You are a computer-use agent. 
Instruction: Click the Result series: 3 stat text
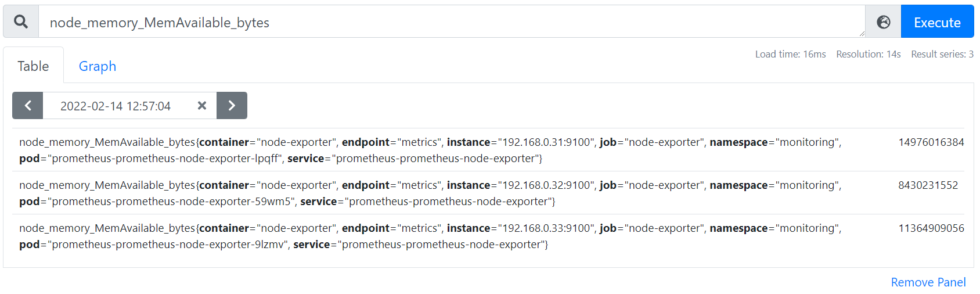pos(942,54)
